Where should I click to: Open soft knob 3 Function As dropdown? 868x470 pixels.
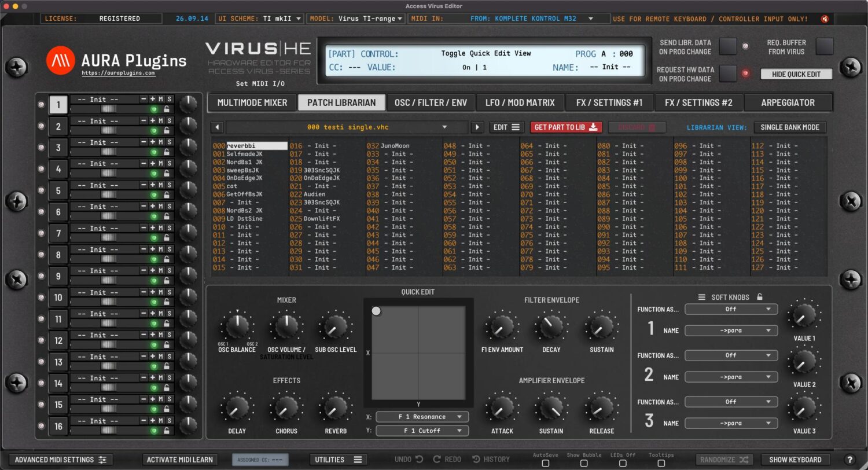[x=731, y=402]
